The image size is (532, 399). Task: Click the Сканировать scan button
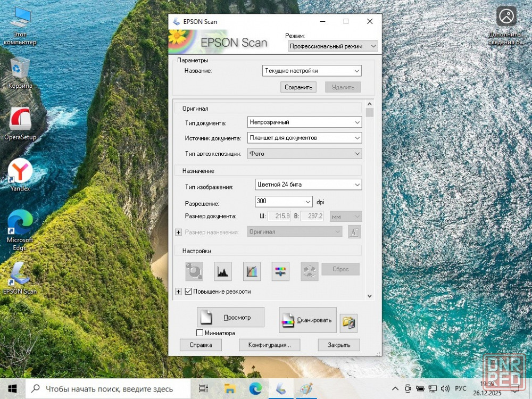tap(307, 320)
